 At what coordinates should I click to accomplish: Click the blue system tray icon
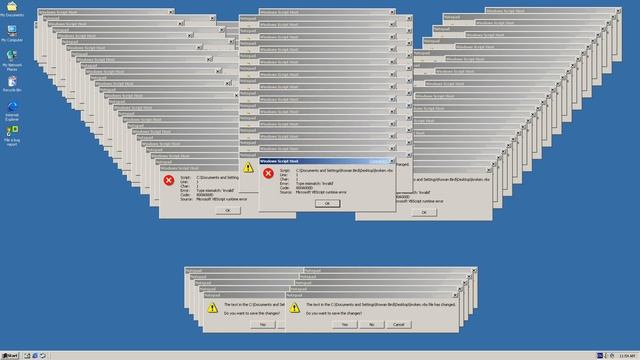[x=600, y=356]
